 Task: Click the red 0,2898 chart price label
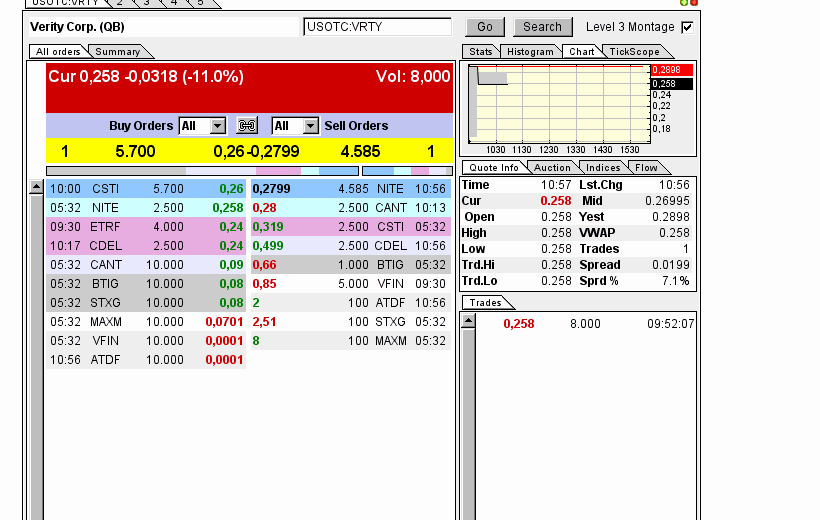pos(671,70)
